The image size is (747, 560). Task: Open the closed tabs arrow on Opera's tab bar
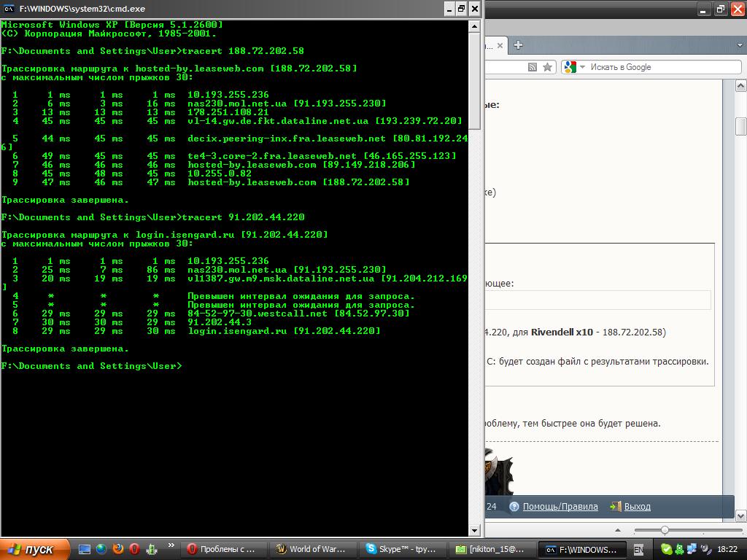point(740,46)
